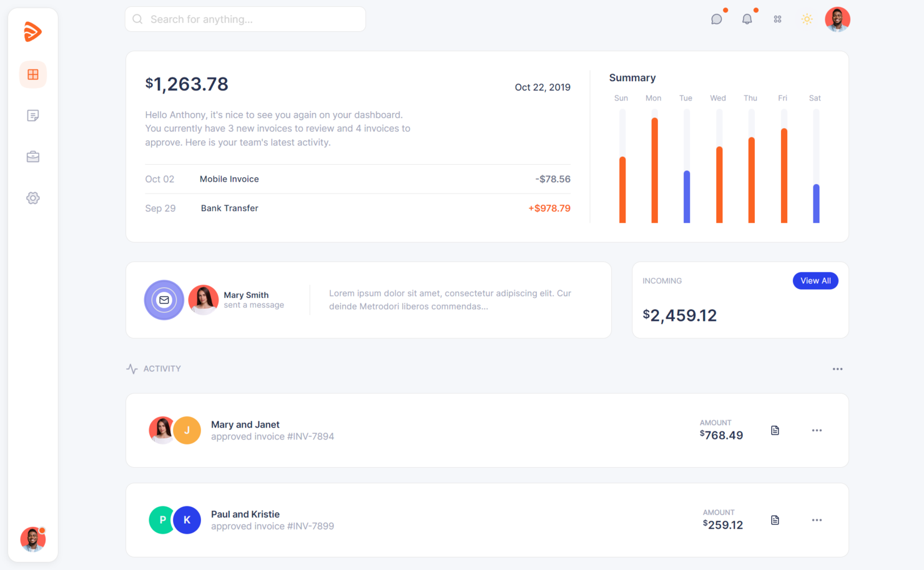Click your profile avatar at top right
Viewport: 924px width, 570px height.
[x=837, y=19]
